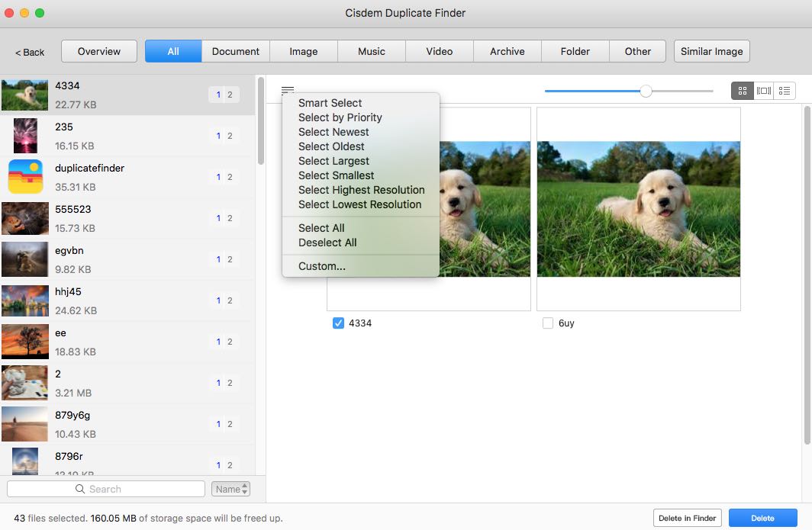The height and width of the screenshot is (530, 812).
Task: Switch to the All tab
Action: pyautogui.click(x=173, y=51)
